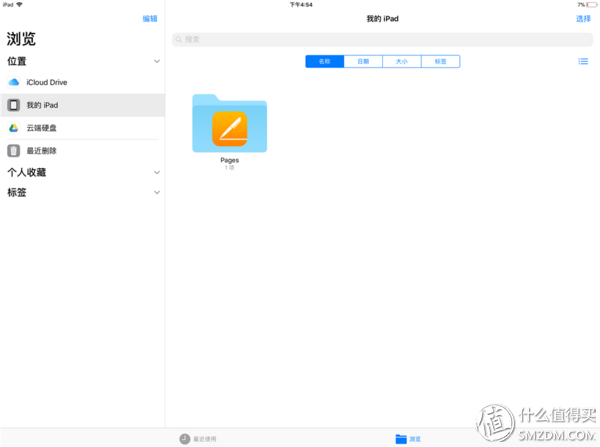Collapse the 位置 section chevron
This screenshot has width=600, height=447.
tap(157, 61)
